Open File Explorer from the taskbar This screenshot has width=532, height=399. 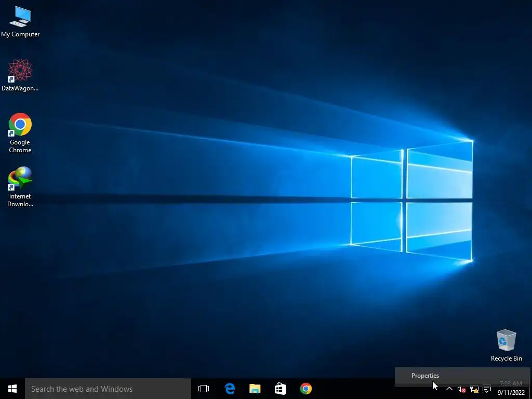[x=255, y=389]
